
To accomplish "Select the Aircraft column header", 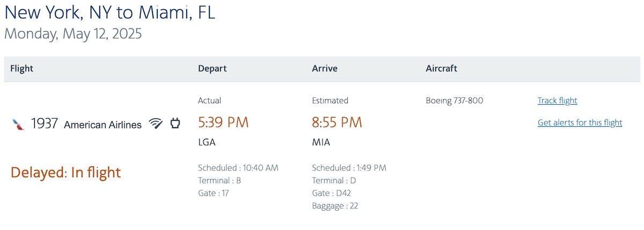I will click(x=441, y=68).
